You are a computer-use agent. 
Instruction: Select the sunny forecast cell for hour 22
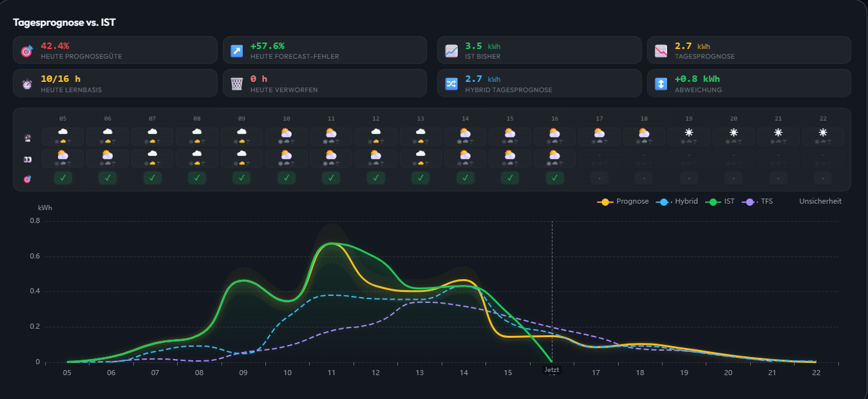coord(823,136)
